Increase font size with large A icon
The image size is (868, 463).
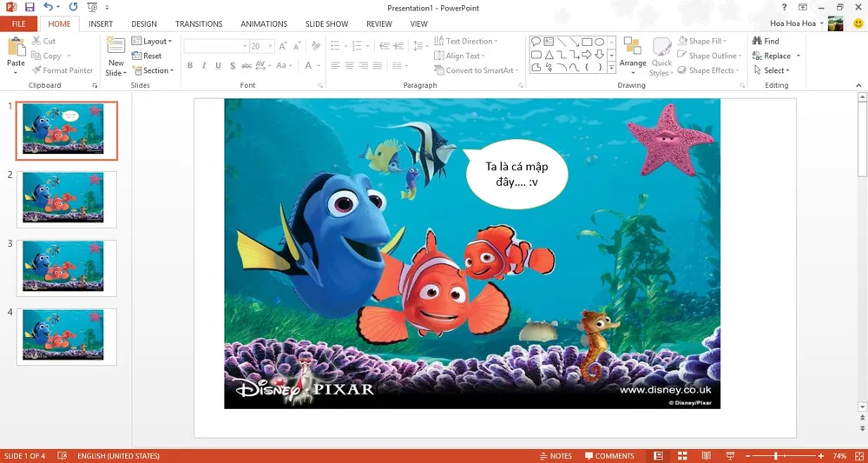click(x=282, y=47)
